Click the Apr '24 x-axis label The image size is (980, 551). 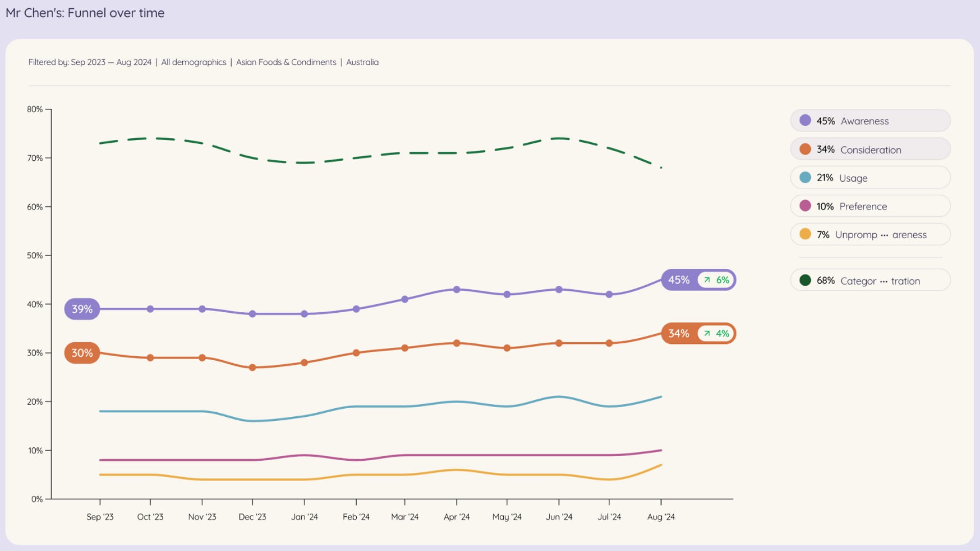457,517
